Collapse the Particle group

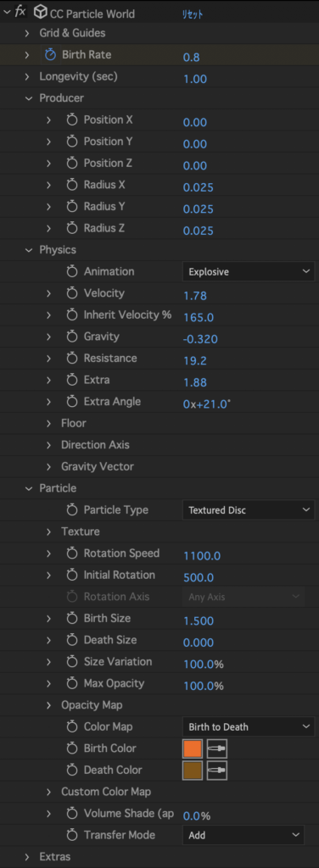tap(28, 489)
